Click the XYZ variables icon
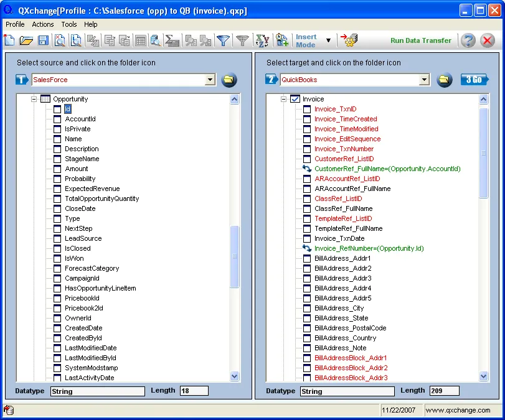This screenshot has width=505, height=420. pyautogui.click(x=262, y=40)
